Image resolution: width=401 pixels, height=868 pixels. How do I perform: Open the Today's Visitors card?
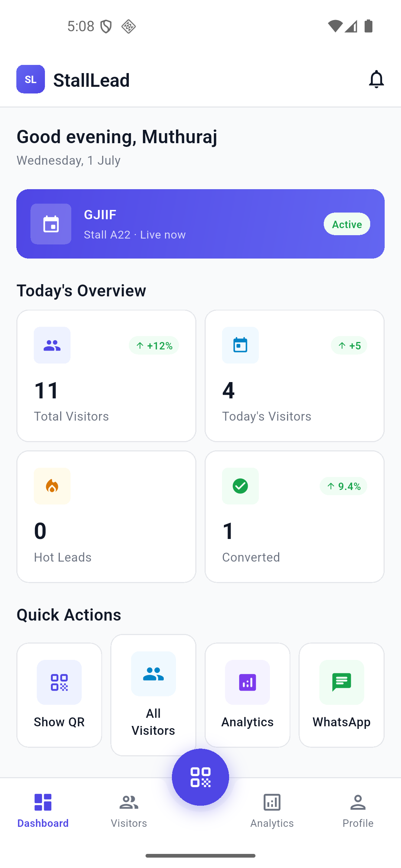(x=295, y=376)
